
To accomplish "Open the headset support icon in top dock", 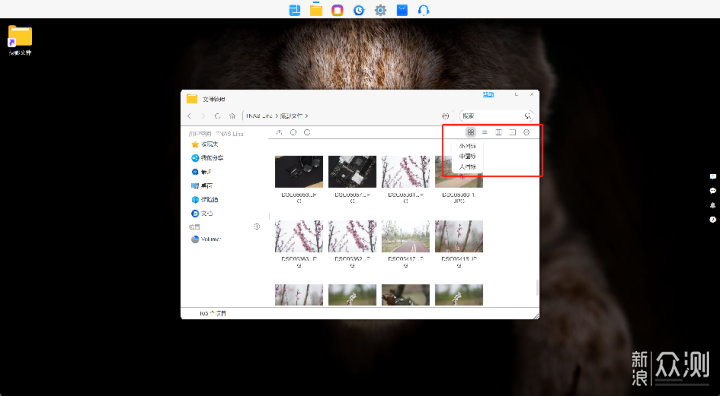I will (423, 10).
